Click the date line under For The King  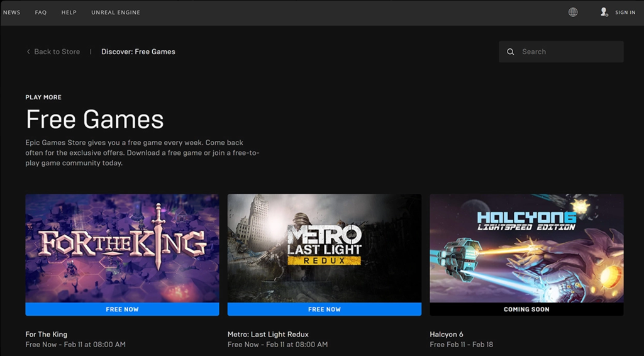75,345
